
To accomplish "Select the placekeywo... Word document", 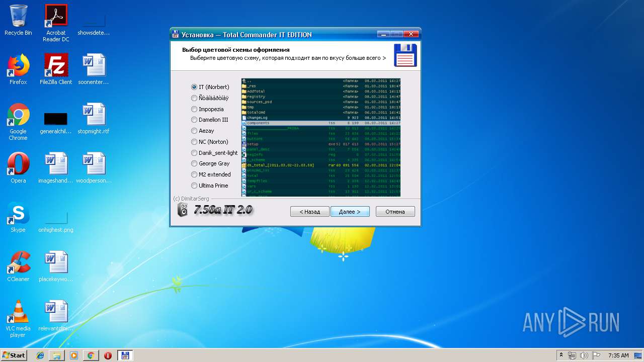I will coord(56,266).
